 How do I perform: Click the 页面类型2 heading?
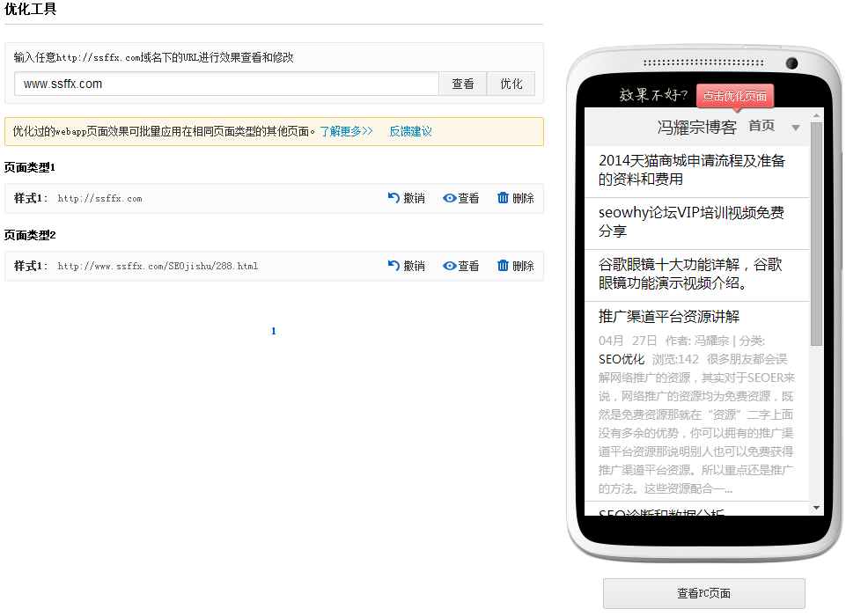pos(30,235)
